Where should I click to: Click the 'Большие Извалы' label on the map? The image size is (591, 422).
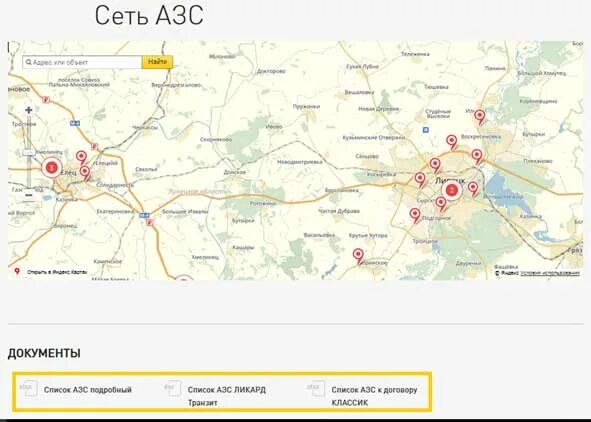pos(185,212)
